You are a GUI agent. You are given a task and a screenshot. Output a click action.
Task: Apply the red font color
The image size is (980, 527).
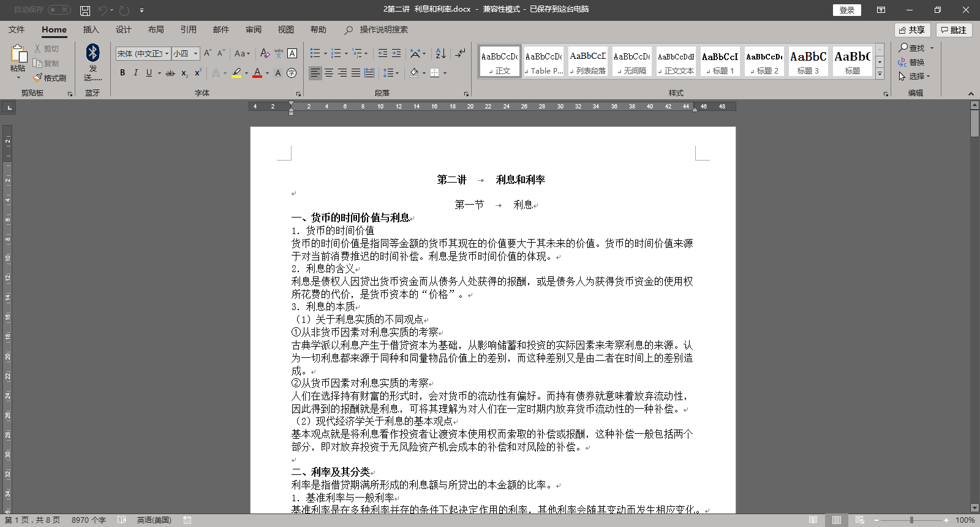coord(257,73)
